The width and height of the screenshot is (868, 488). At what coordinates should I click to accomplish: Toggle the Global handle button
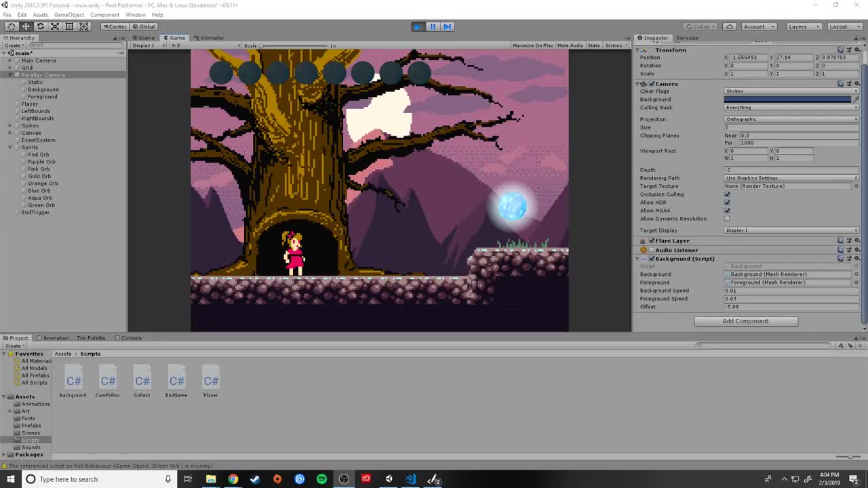click(143, 26)
